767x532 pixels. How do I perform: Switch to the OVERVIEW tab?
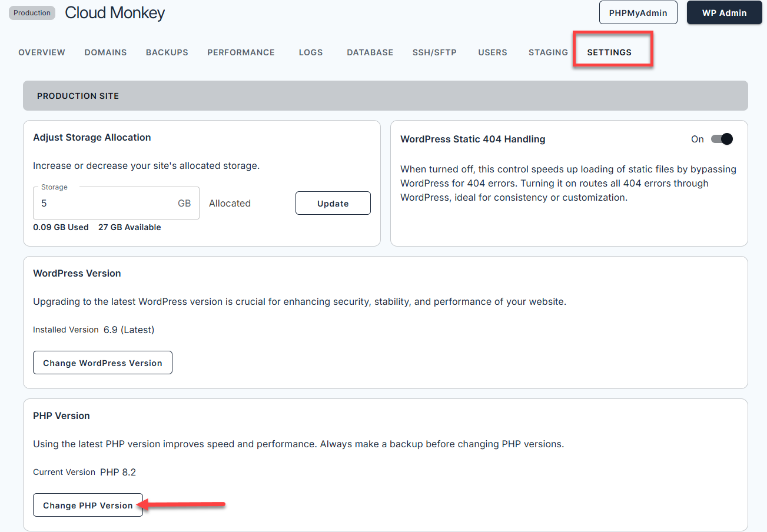[41, 52]
